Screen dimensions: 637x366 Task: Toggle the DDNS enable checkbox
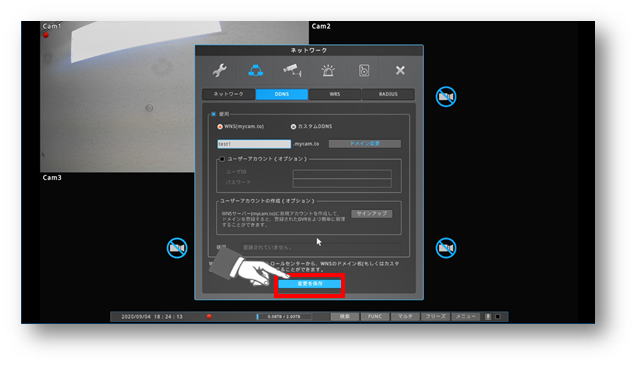pyautogui.click(x=214, y=114)
